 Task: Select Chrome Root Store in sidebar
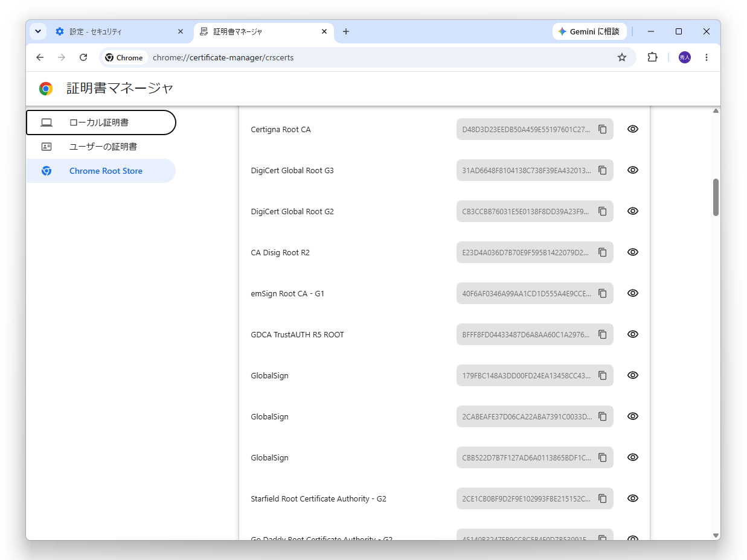coord(101,171)
